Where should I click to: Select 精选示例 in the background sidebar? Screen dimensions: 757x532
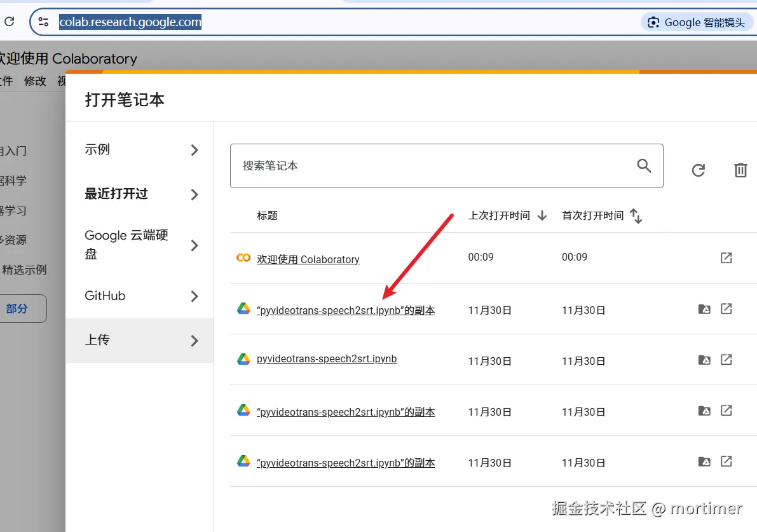(x=24, y=269)
